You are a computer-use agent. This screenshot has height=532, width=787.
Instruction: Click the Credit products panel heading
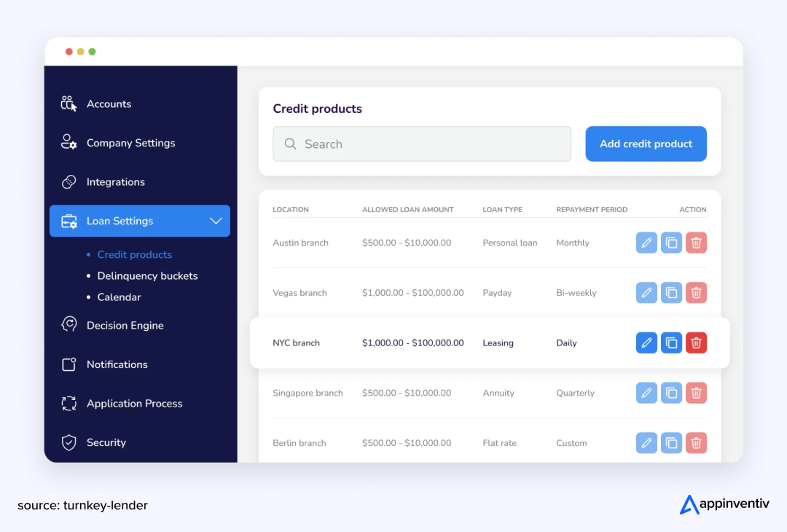point(317,109)
